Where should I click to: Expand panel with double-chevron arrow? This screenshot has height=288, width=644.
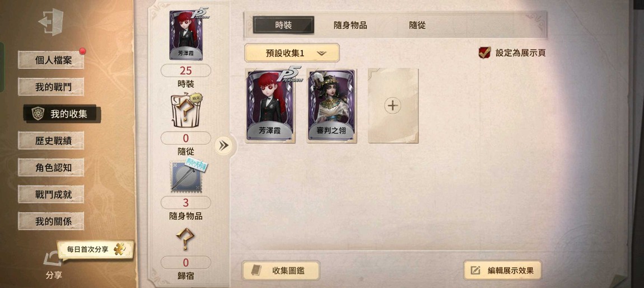[x=224, y=145]
